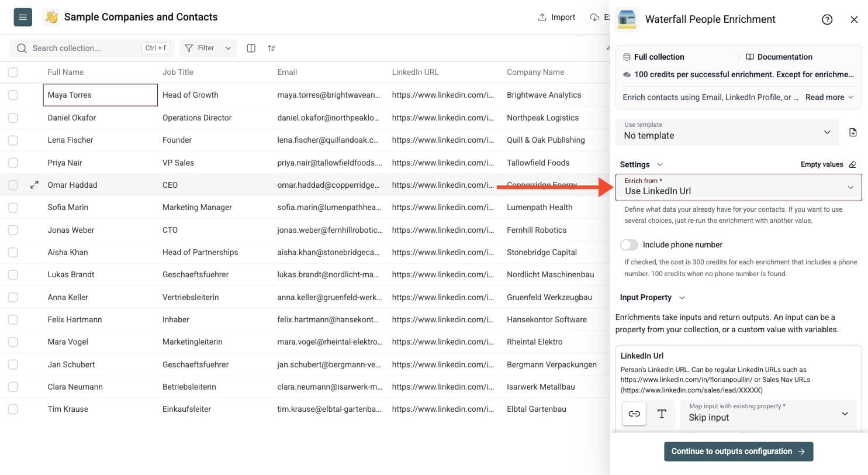Viewport: 868px width, 475px height.
Task: Click Continue to outputs configuration button
Action: [x=738, y=452]
